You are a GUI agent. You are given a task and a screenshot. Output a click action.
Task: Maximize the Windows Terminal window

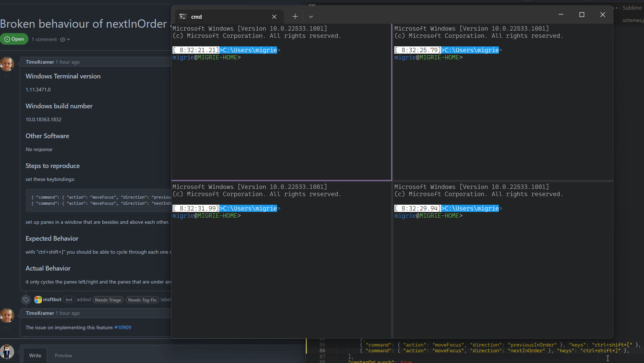coord(582,14)
